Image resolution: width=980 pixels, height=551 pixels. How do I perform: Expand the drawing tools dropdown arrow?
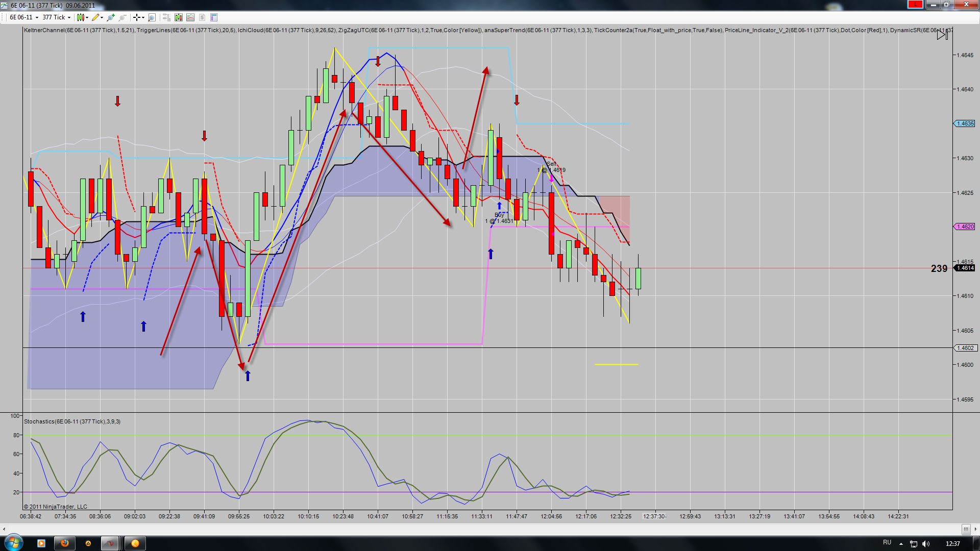pos(102,17)
